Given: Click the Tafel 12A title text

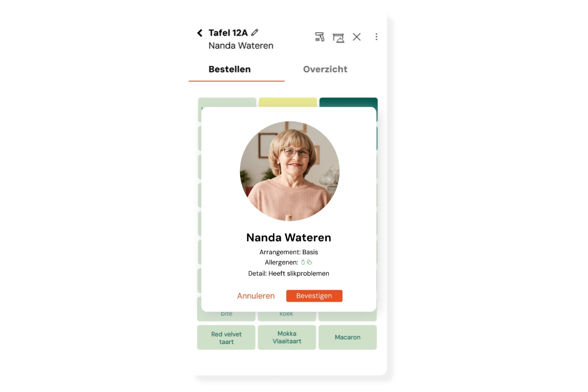Looking at the screenshot, I should click(228, 33).
